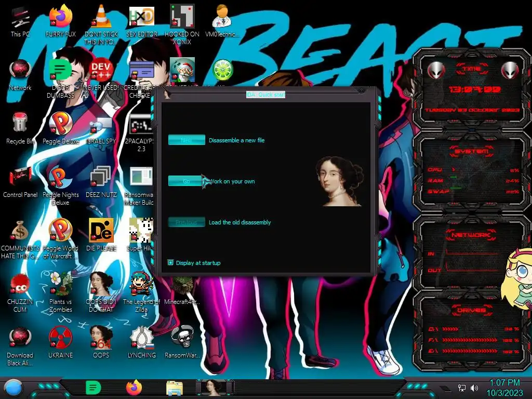The height and width of the screenshot is (399, 532).
Task: Click the volume speaker tray icon
Action: point(474,388)
